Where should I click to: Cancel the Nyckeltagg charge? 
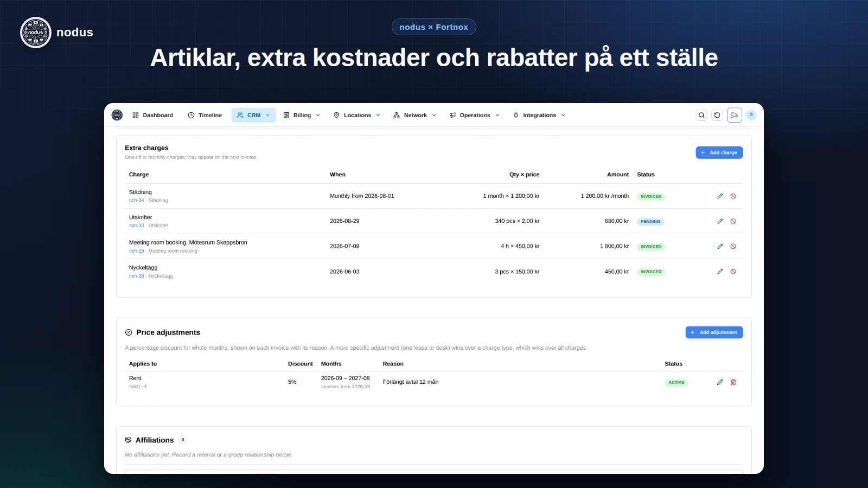[x=733, y=272]
